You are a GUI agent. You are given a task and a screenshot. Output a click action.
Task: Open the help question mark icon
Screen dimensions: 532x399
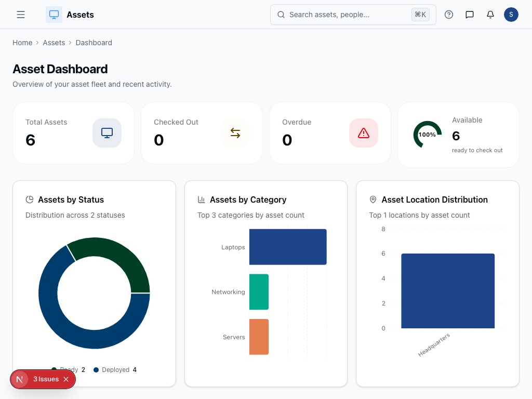[x=449, y=15]
